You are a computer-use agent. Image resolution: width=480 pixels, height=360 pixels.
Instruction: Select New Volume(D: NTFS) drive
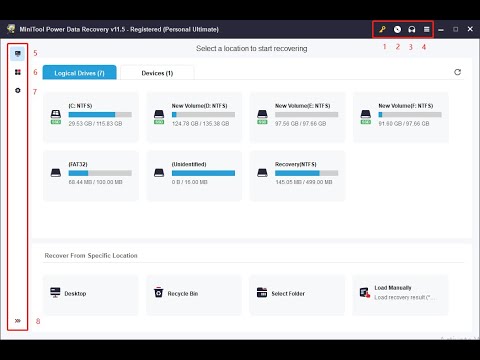click(x=194, y=117)
